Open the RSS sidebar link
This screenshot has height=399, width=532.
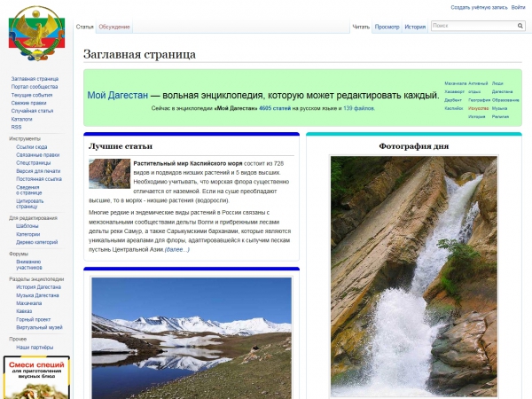pyautogui.click(x=16, y=127)
